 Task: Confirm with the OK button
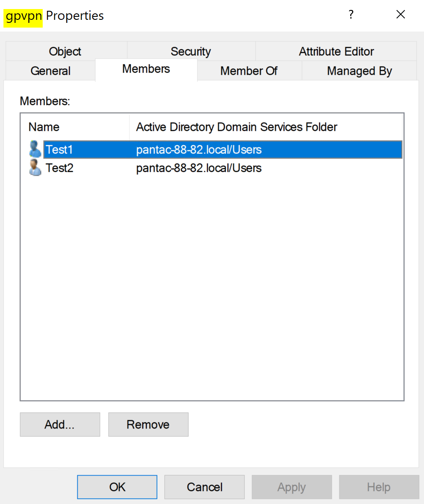click(117, 487)
